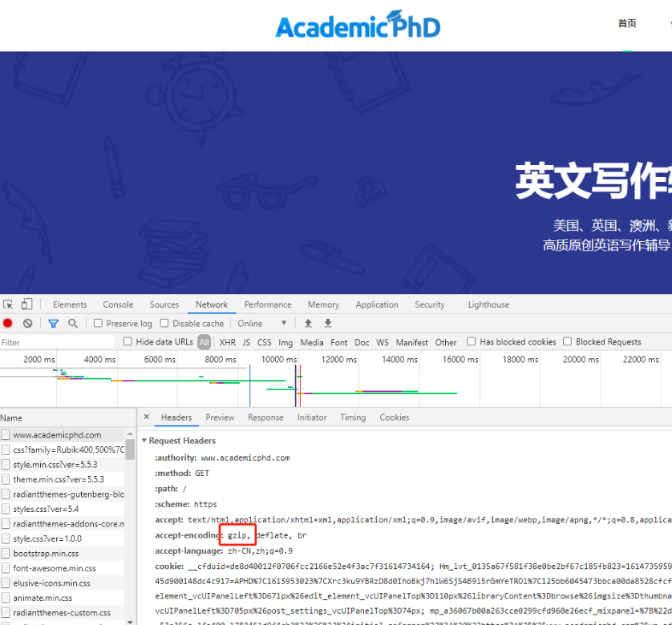
Task: Select file icon beside www.academicphd.com
Action: tap(6, 435)
